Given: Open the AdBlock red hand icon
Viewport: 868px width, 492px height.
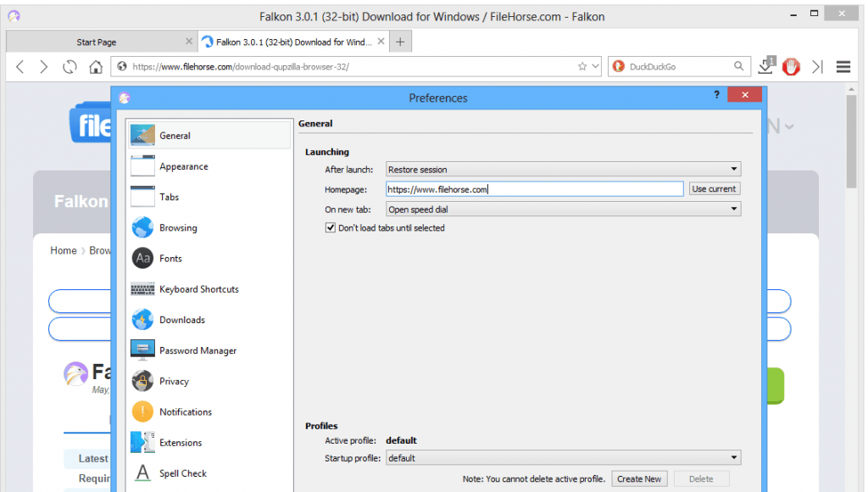Looking at the screenshot, I should click(791, 67).
